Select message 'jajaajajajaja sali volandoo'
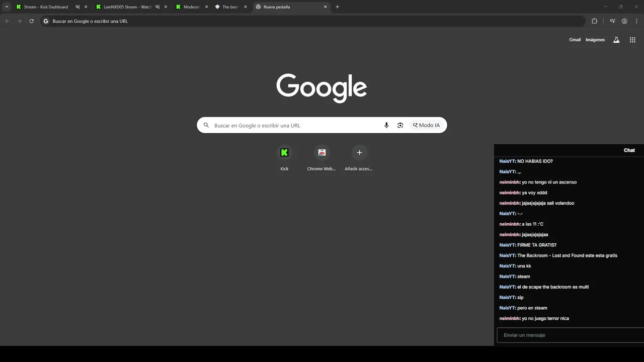 tap(536, 203)
